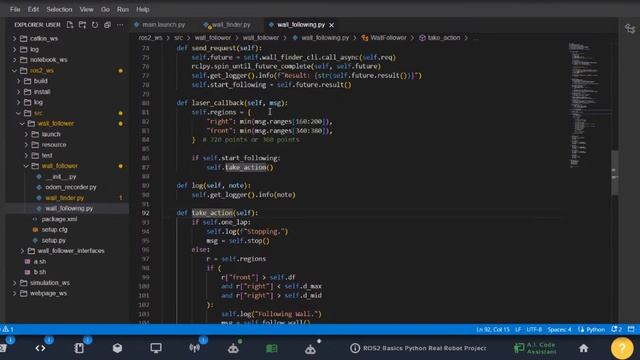The width and height of the screenshot is (640, 360).
Task: Open the Go menu
Action: point(105,9)
